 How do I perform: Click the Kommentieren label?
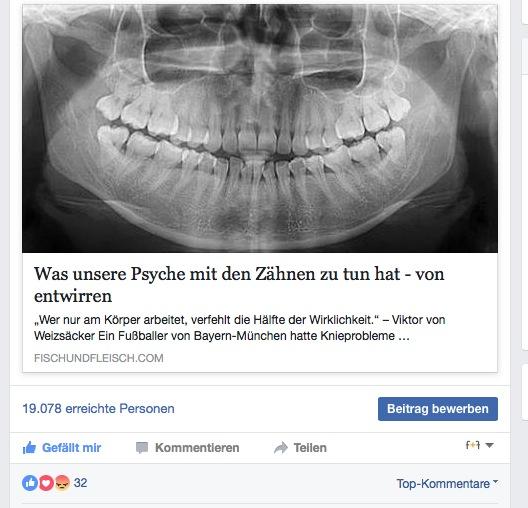[197, 448]
